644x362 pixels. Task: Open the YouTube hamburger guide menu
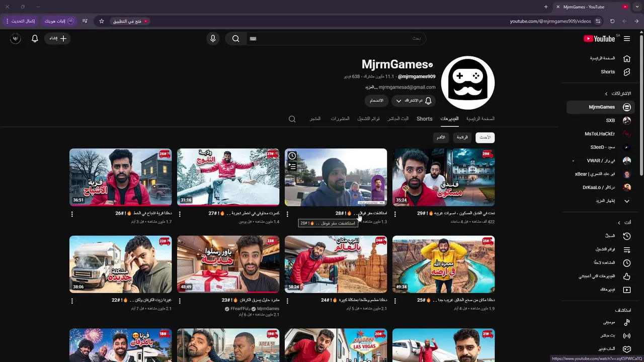[627, 39]
